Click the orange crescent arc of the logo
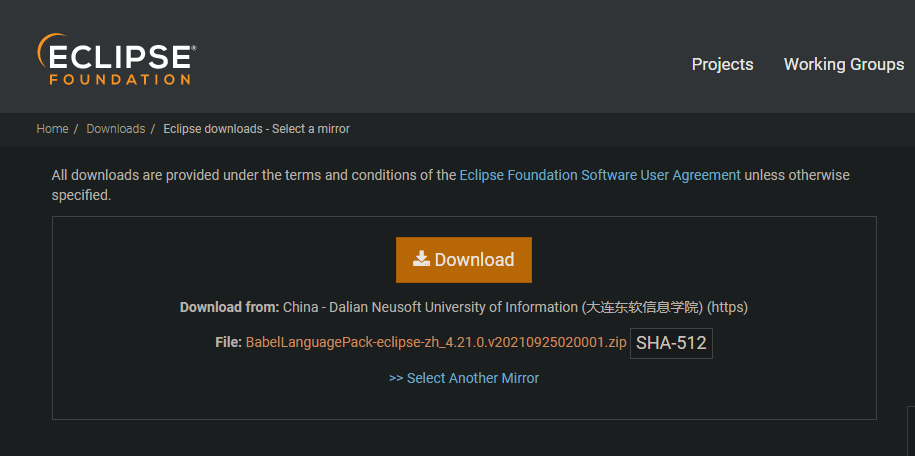The image size is (915, 456). tap(44, 49)
